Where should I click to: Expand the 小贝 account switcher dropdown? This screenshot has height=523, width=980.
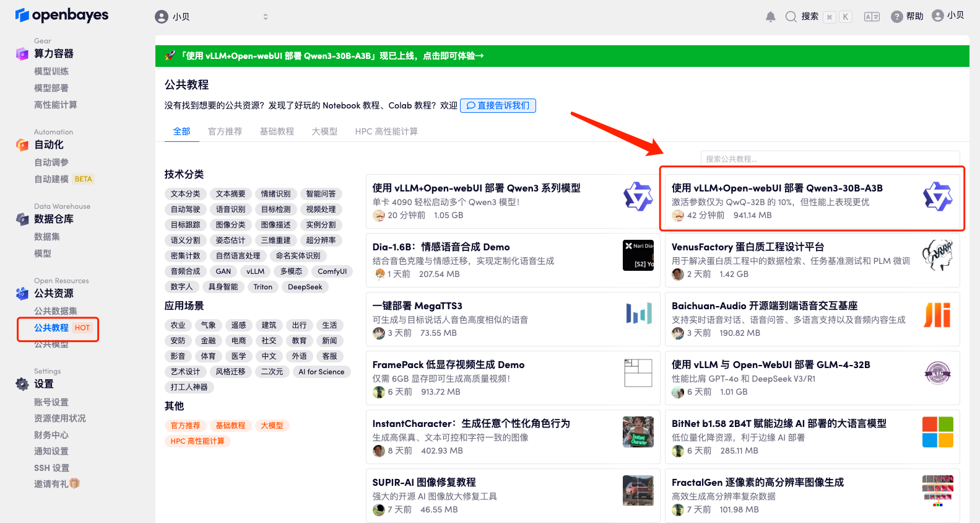click(x=212, y=17)
